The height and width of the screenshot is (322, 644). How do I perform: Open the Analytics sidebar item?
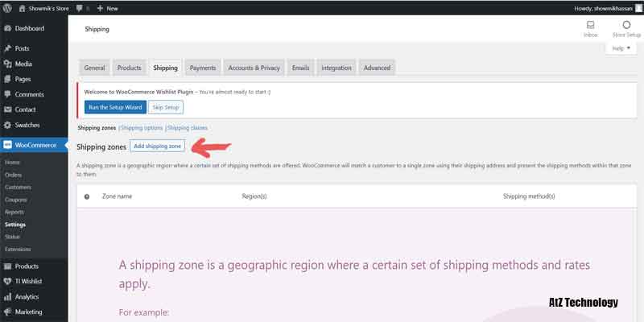(29, 296)
